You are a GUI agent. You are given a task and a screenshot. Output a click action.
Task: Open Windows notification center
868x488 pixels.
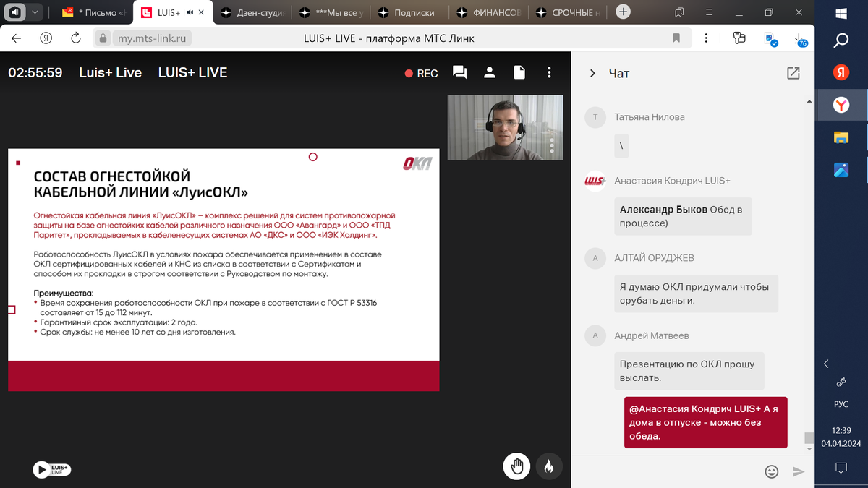point(841,467)
